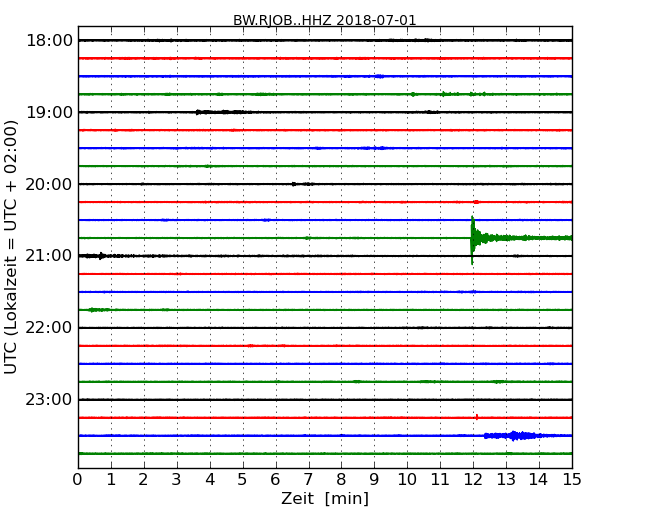
Task: Click the x-axis tick label 12
Action: point(473,480)
